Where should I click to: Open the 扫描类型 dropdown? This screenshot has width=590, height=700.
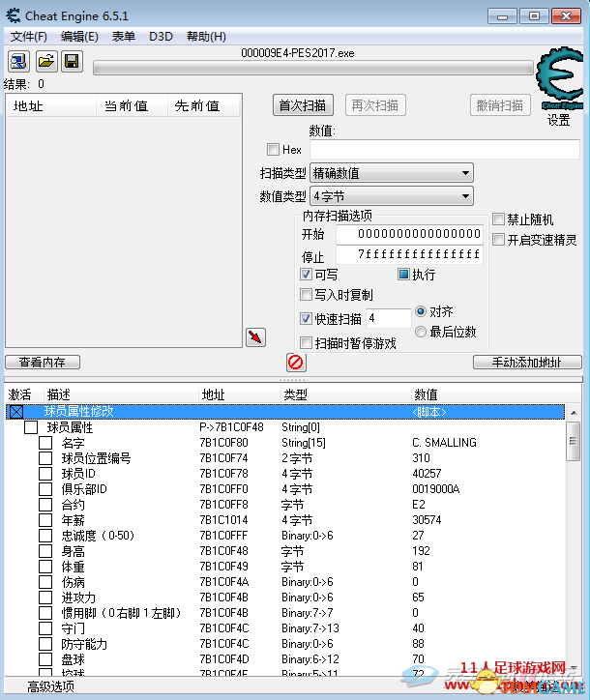392,173
